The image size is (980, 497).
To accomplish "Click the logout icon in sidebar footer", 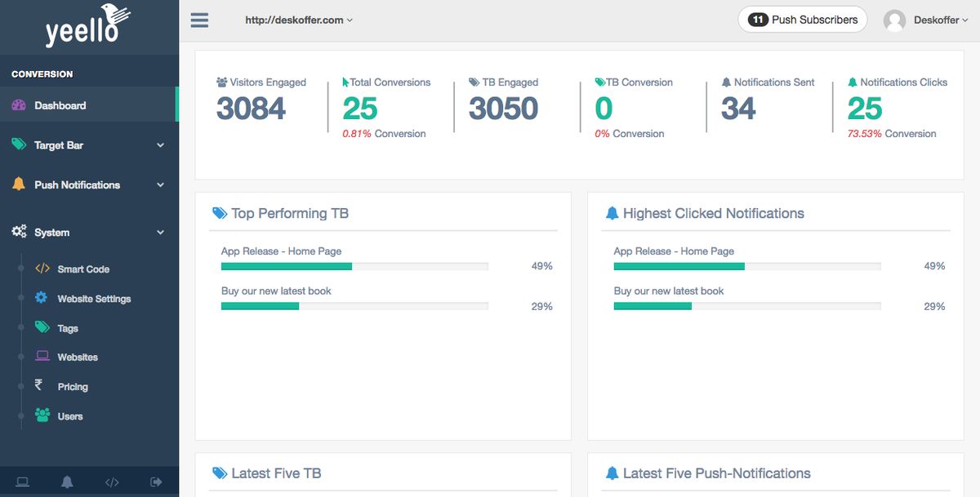I will pyautogui.click(x=156, y=482).
